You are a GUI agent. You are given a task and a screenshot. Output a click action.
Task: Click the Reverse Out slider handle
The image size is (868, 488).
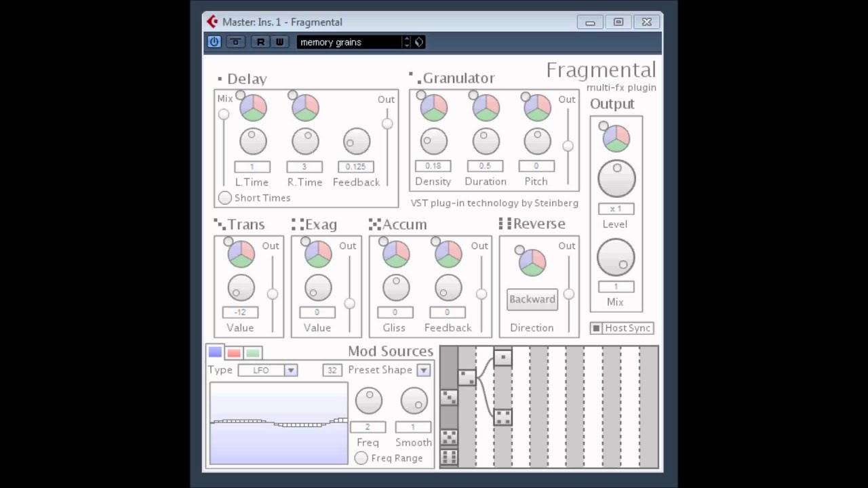point(569,294)
